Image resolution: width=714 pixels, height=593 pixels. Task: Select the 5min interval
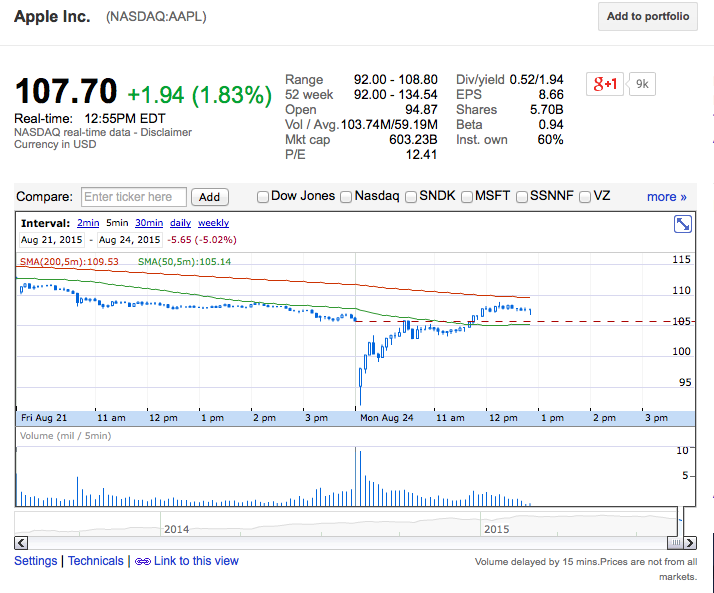pyautogui.click(x=117, y=223)
